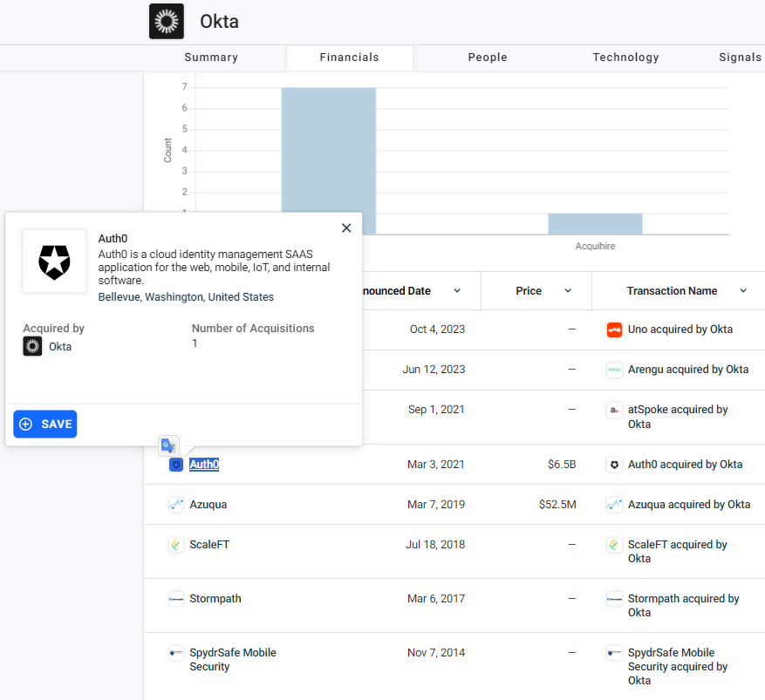Go to the Technology tab

coord(625,58)
